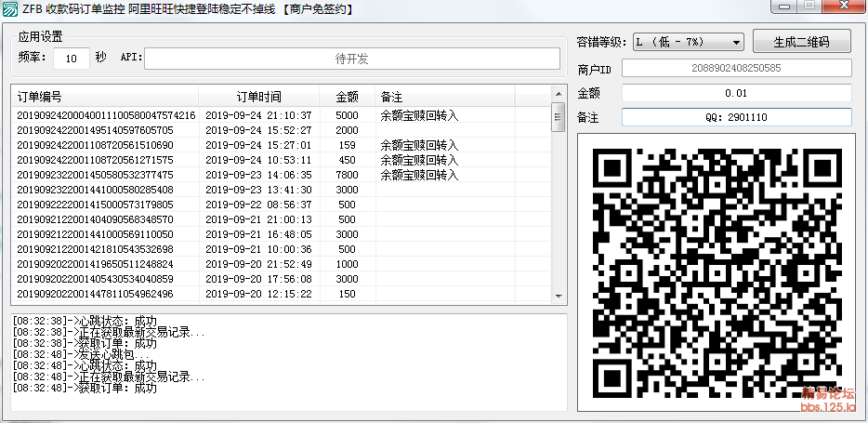Click the 频率 input showing 10
868x423 pixels.
[x=72, y=59]
